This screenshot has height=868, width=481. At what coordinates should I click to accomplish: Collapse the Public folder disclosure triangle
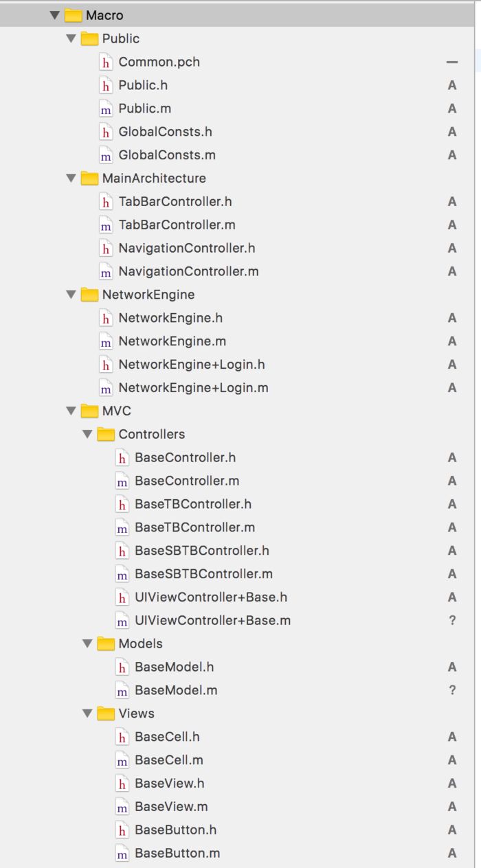point(71,38)
